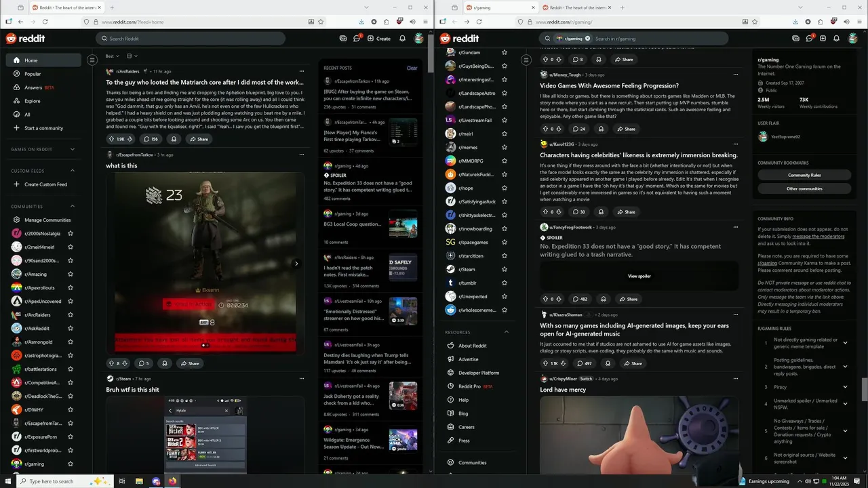Open the feed view layout dropdown
The height and width of the screenshot is (488, 868).
(x=132, y=56)
